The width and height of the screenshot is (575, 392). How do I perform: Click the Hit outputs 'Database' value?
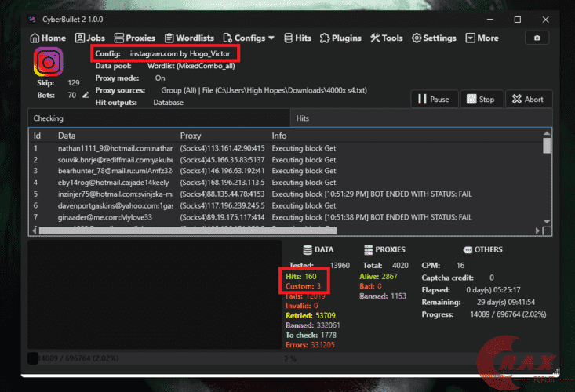(x=169, y=103)
